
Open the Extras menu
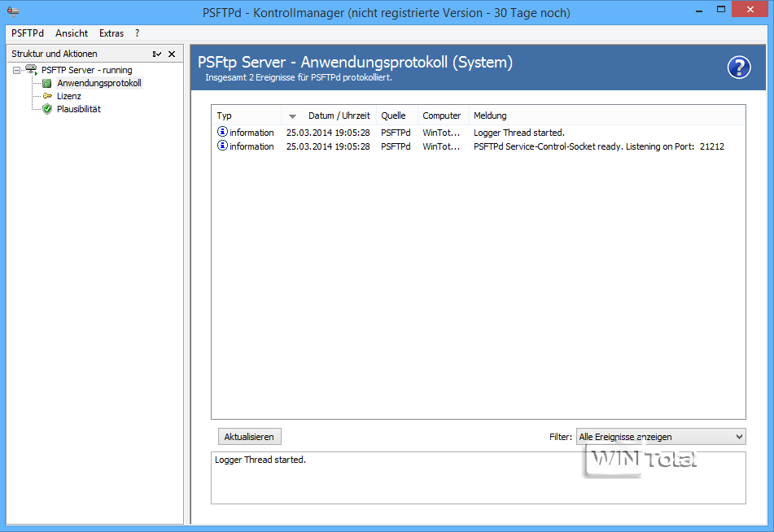(x=112, y=33)
